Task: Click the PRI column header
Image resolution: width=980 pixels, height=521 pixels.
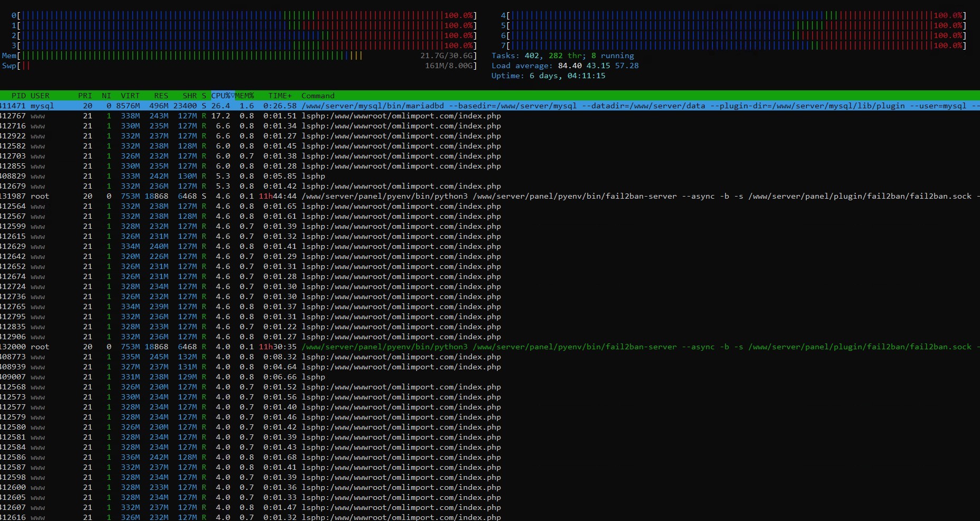Action: pyautogui.click(x=85, y=96)
